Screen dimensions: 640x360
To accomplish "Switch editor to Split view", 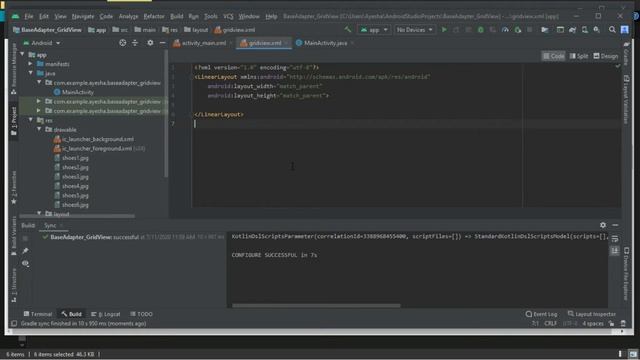I will pyautogui.click(x=579, y=56).
